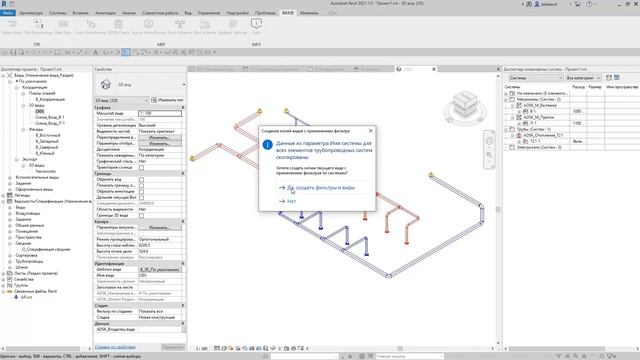Click highlighted table icon in system browser toolbar
The image size is (640, 360).
[617, 78]
